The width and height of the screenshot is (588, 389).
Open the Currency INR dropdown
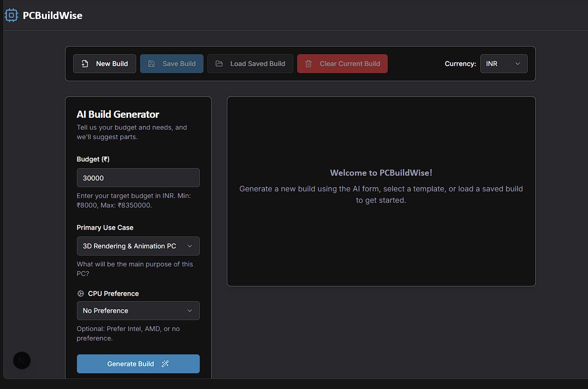pyautogui.click(x=504, y=64)
